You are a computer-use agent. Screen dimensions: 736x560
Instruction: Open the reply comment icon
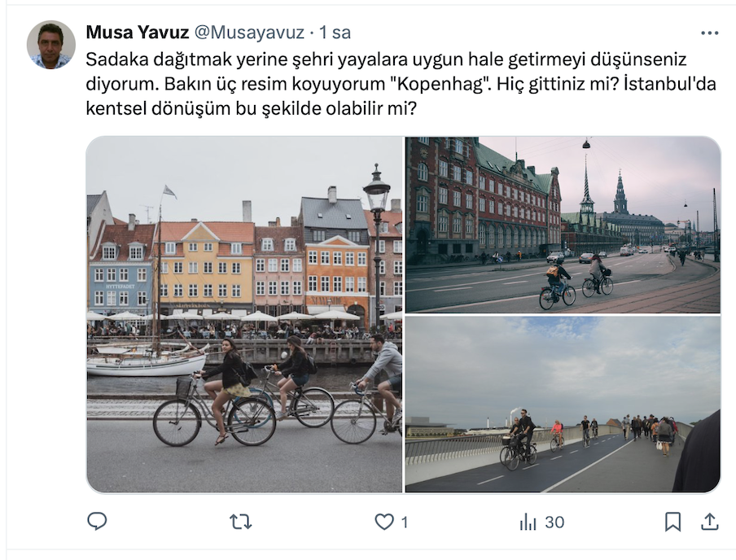click(x=97, y=522)
